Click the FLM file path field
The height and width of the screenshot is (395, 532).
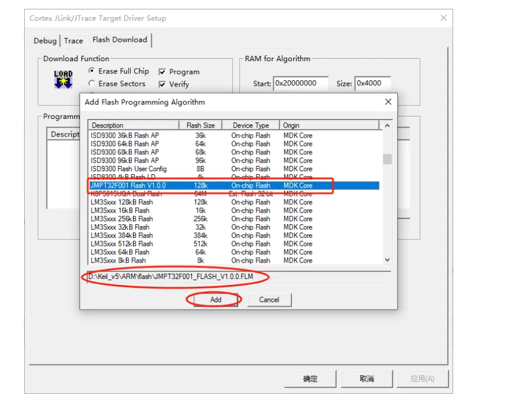(239, 277)
